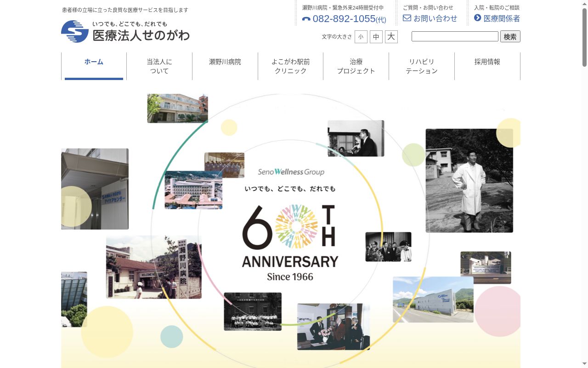
Task: Click the 医療法人せのがわ logo
Action: pyautogui.click(x=125, y=31)
